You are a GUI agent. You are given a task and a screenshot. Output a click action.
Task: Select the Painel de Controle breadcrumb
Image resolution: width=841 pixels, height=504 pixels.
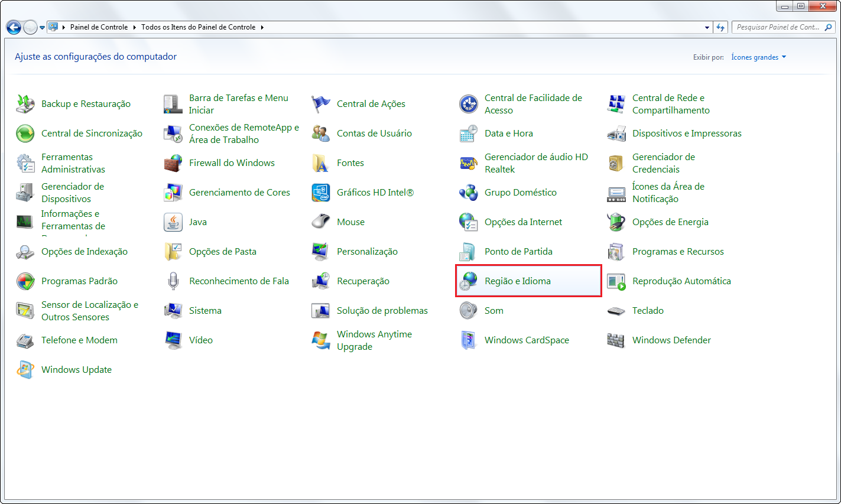click(99, 27)
